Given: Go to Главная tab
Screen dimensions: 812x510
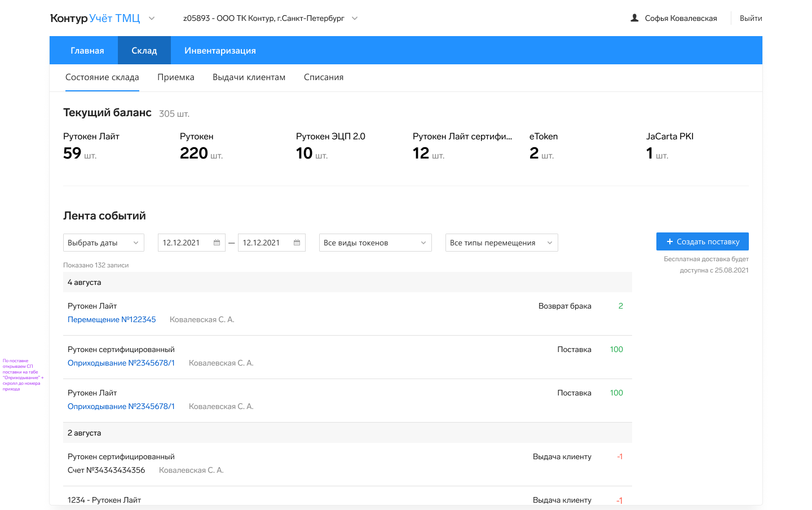Looking at the screenshot, I should click(x=87, y=50).
